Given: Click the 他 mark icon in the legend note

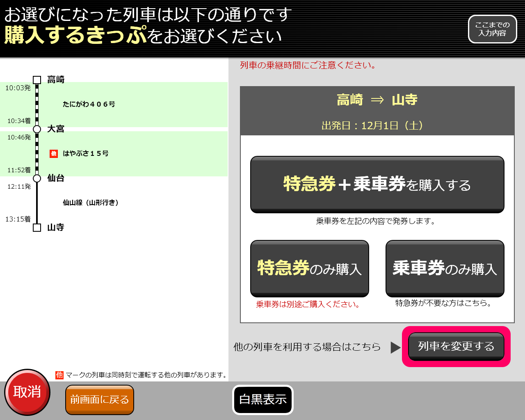Looking at the screenshot, I should coord(59,375).
